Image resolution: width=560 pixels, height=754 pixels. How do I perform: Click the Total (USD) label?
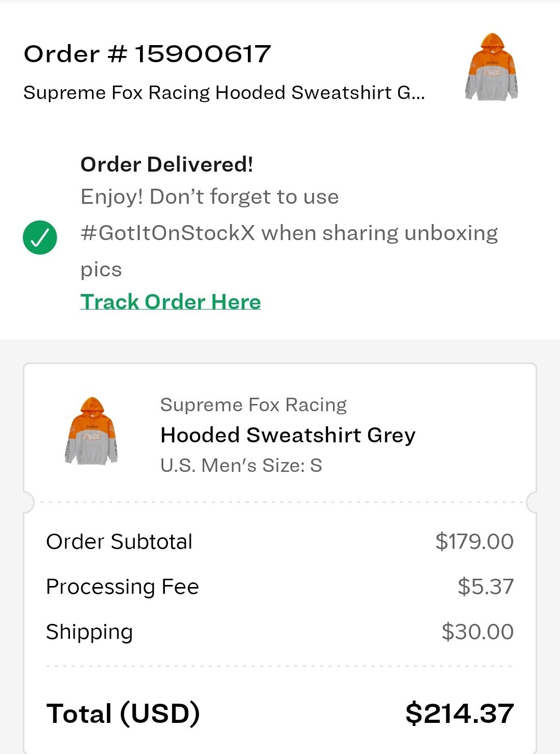pos(123,713)
